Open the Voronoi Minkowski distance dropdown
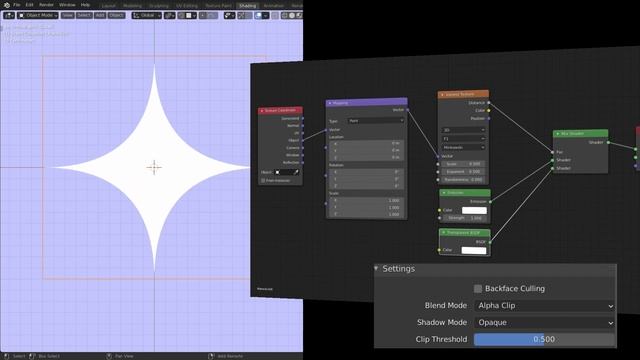 [464, 147]
